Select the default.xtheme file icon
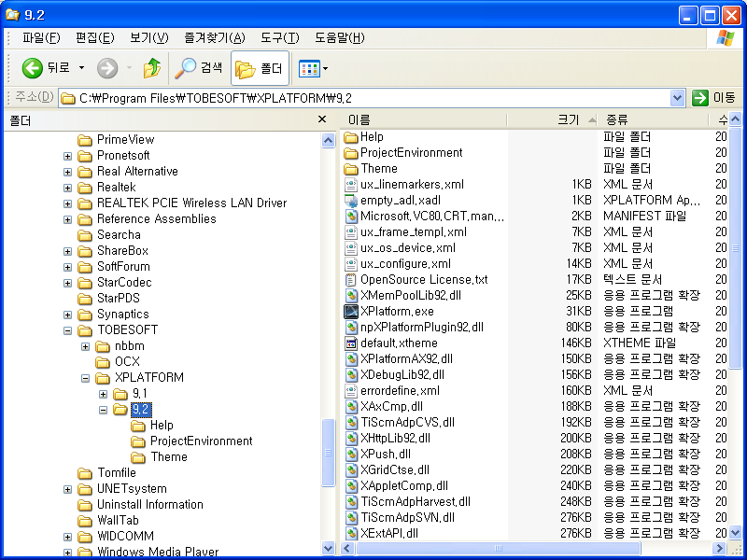747x560 pixels. point(351,343)
